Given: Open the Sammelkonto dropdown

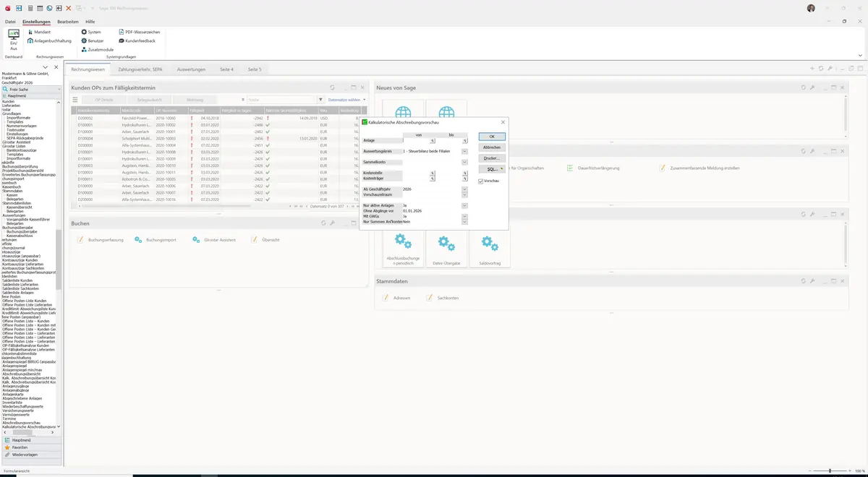Looking at the screenshot, I should point(464,162).
